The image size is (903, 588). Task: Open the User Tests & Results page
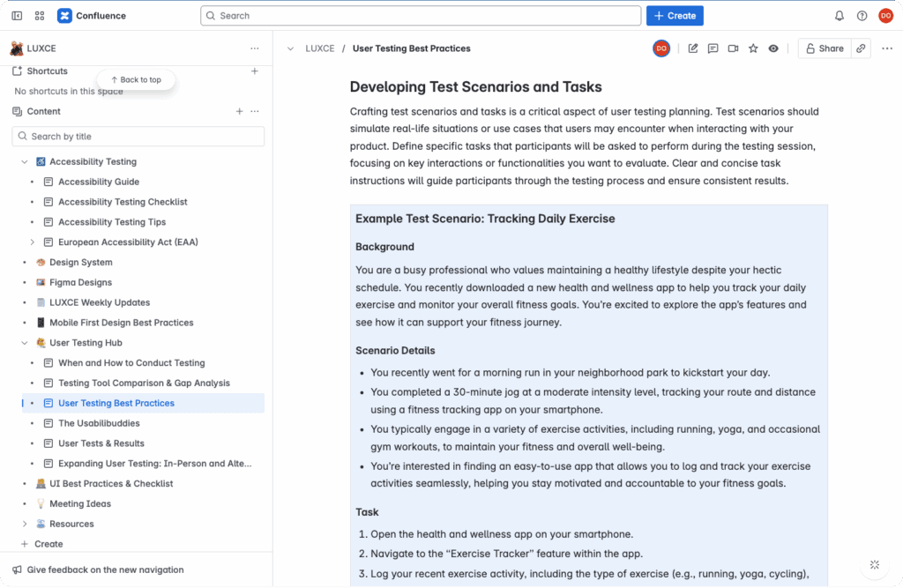(x=101, y=443)
